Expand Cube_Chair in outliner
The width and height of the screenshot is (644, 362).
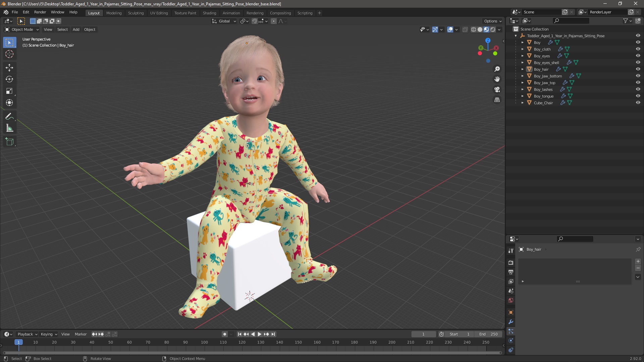click(522, 103)
